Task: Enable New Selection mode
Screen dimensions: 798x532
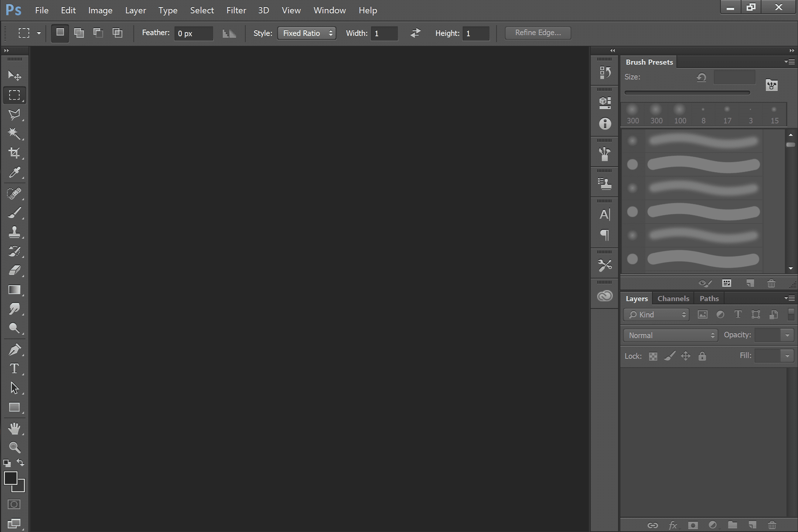Action: tap(60, 33)
